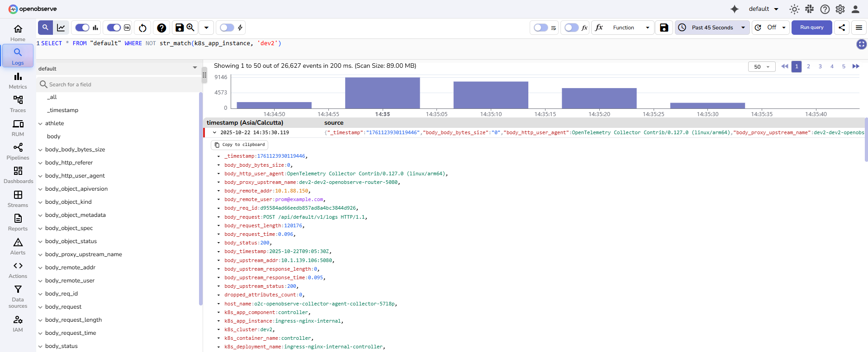This screenshot has height=352, width=868.
Task: Click Copy to clipboard button
Action: point(239,145)
